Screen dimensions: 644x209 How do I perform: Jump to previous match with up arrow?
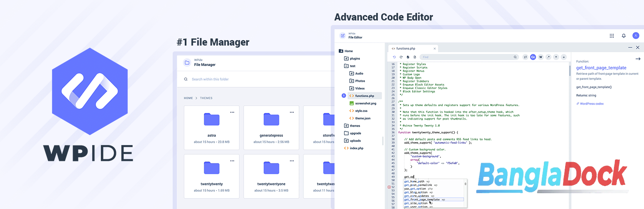tap(556, 57)
